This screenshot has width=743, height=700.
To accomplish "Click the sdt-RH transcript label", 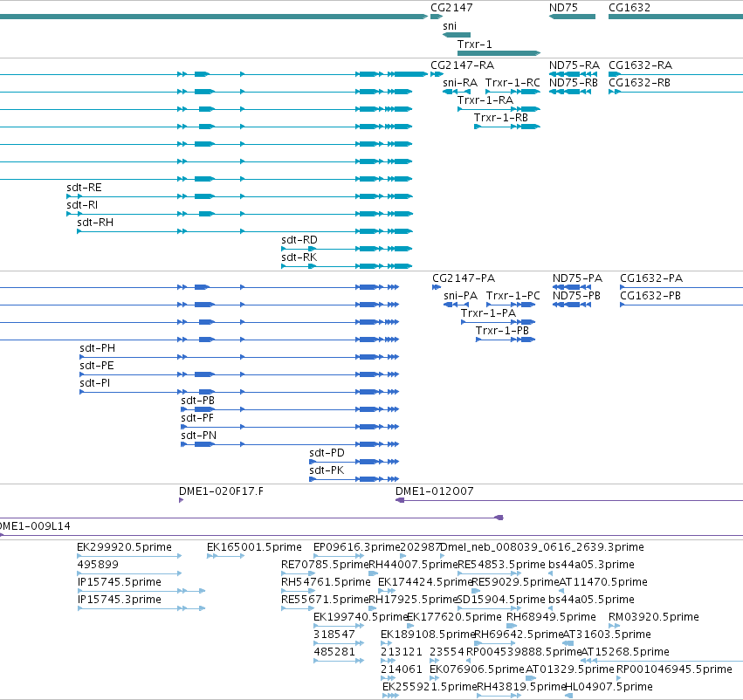I will (x=95, y=223).
